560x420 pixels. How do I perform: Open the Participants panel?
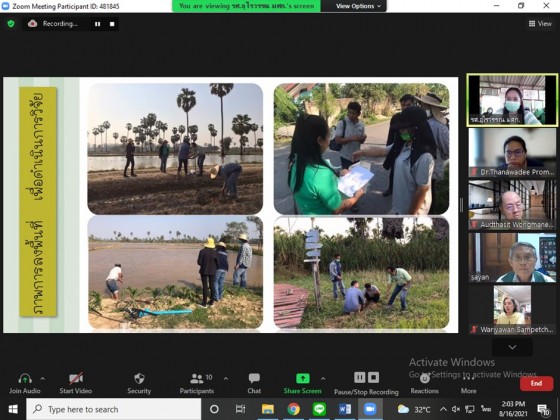coord(197,383)
